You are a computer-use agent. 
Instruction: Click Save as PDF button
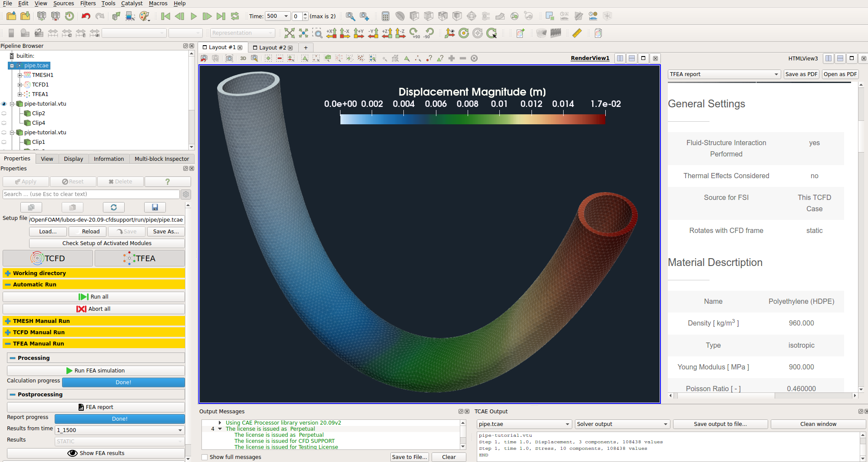(801, 74)
